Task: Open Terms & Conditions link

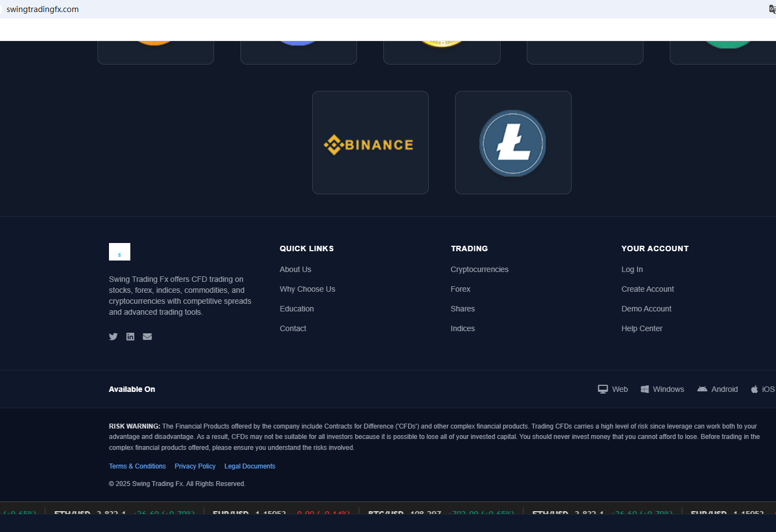Action: pos(137,466)
